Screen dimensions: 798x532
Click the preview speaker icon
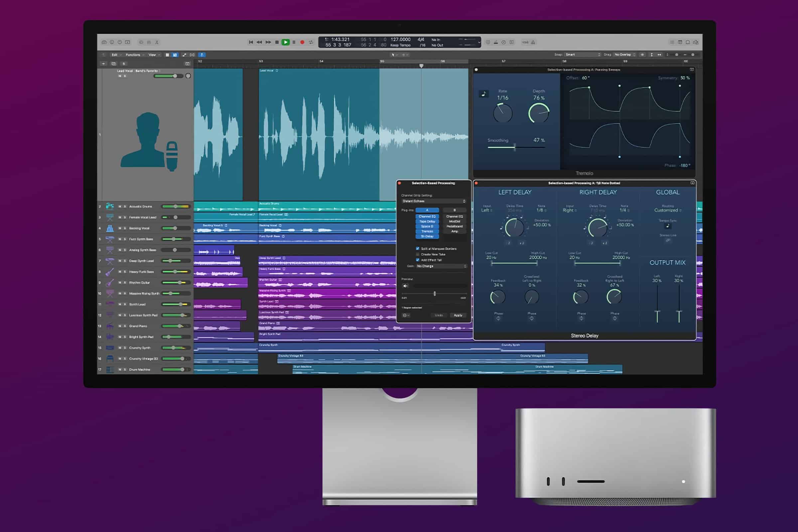(405, 286)
